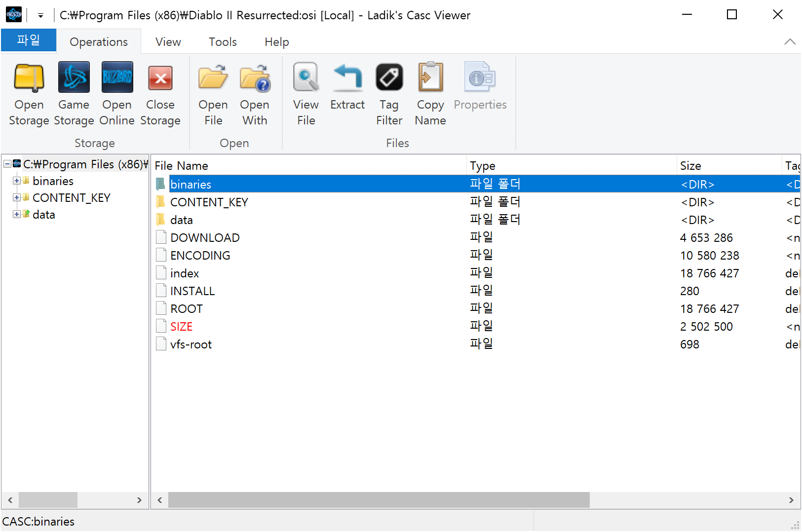Select binaries in the folder tree
The width and height of the screenshot is (802, 532).
click(x=53, y=181)
